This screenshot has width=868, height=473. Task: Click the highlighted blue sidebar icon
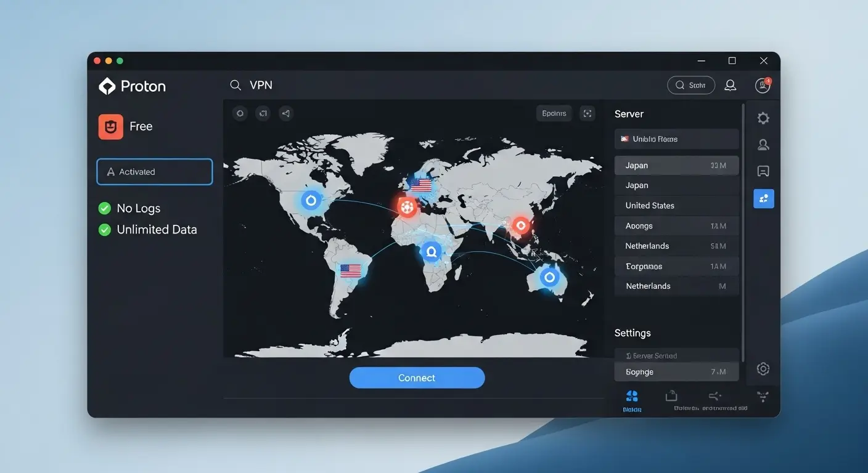[x=764, y=198]
